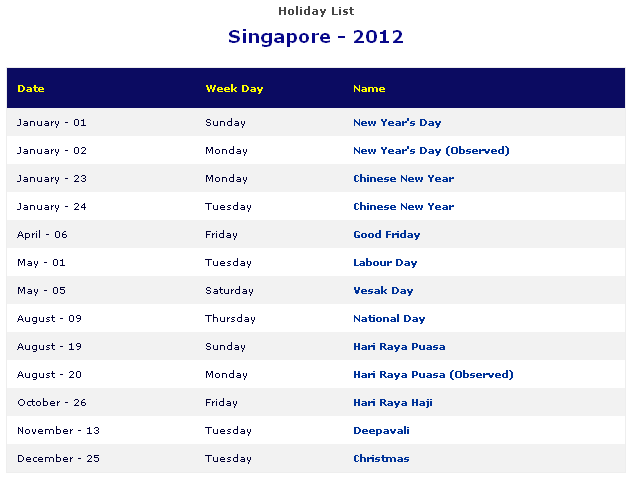This screenshot has height=485, width=634.
Task: Open the Hari Raya Puasa (Observed) link
Action: point(433,375)
